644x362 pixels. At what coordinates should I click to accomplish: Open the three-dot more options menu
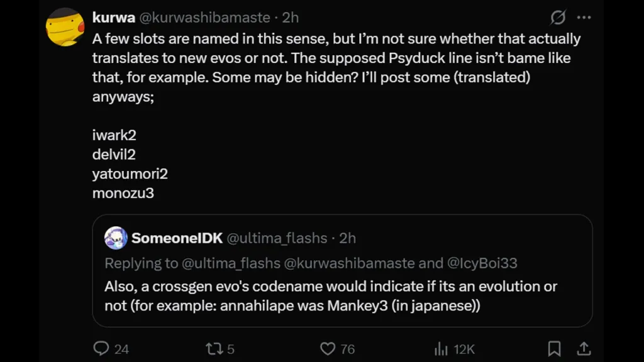(x=584, y=17)
